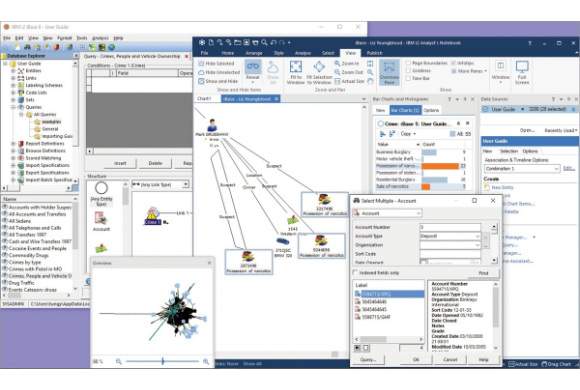Open the Options tab in Bar Charts pane
This screenshot has height=390, width=580.
[431, 110]
